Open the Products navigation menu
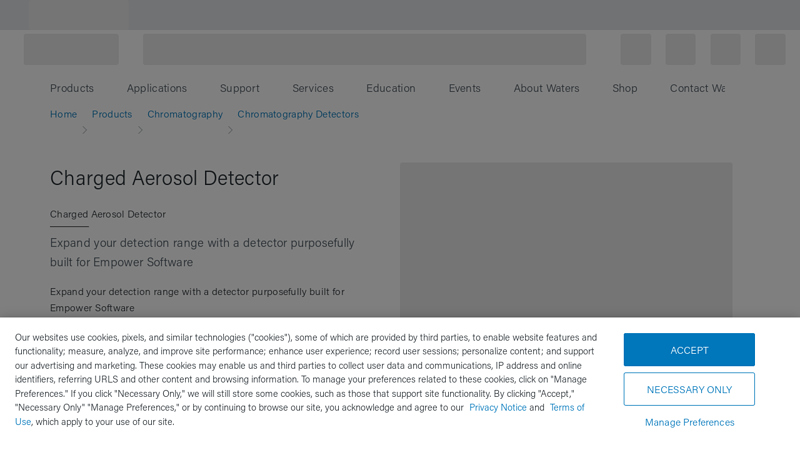This screenshot has height=450, width=800. pos(72,88)
